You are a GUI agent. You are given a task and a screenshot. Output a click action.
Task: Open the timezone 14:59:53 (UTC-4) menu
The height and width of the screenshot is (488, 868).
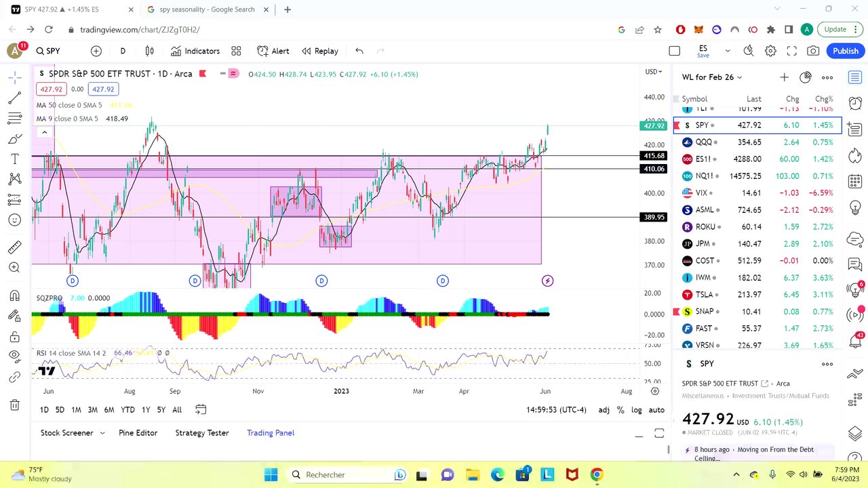click(556, 409)
